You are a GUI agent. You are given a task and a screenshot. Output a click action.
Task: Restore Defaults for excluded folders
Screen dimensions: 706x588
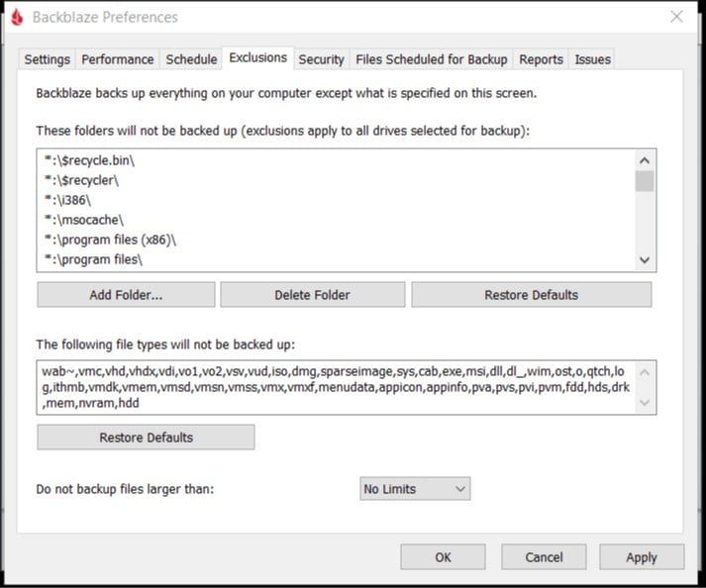pyautogui.click(x=532, y=295)
